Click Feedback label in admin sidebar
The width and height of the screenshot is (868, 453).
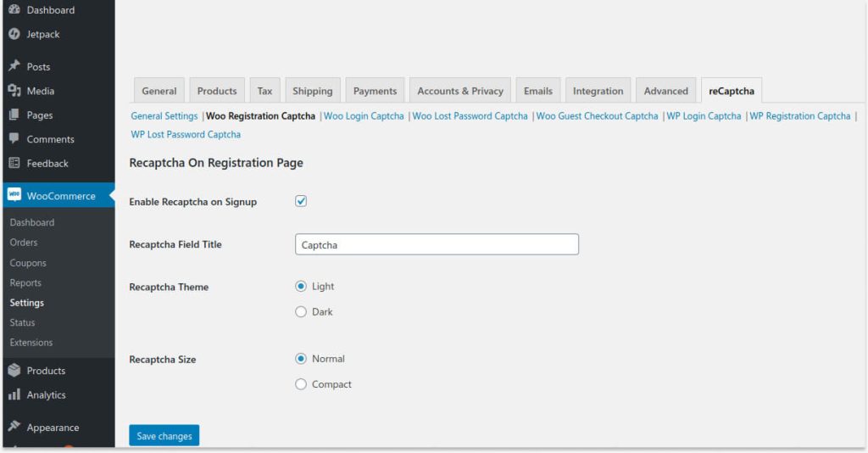point(47,164)
